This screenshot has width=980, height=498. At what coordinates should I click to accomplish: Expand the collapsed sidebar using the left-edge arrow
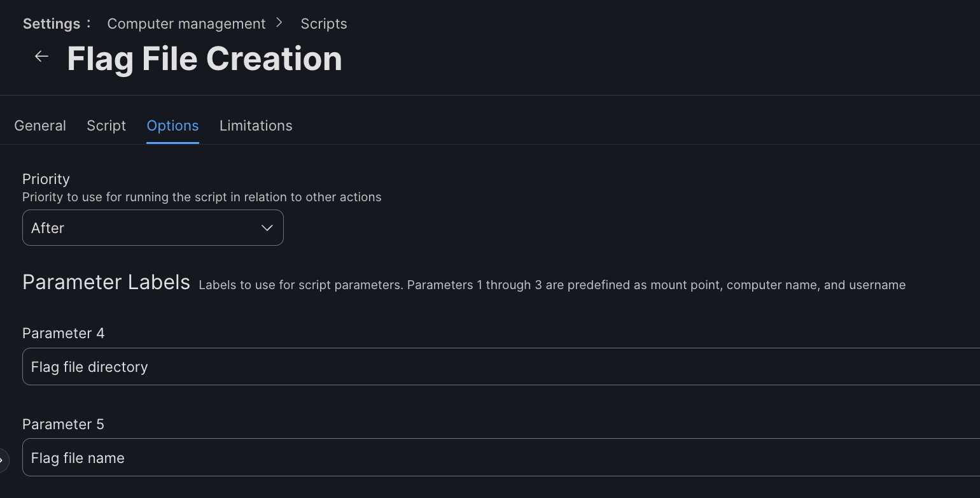(3, 460)
